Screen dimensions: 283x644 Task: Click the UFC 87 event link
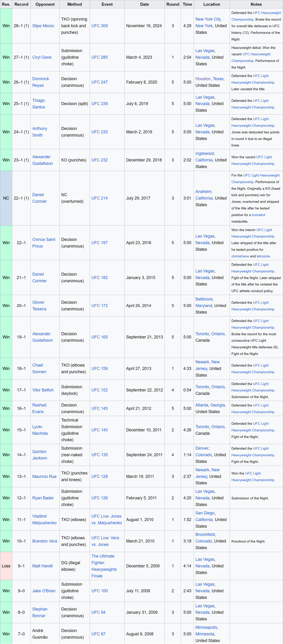click(99, 634)
